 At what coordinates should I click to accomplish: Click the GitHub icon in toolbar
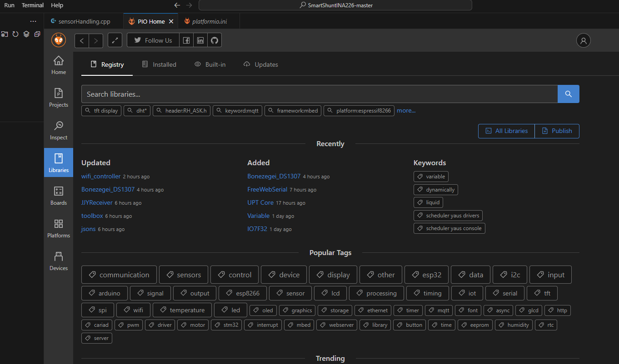pyautogui.click(x=215, y=40)
